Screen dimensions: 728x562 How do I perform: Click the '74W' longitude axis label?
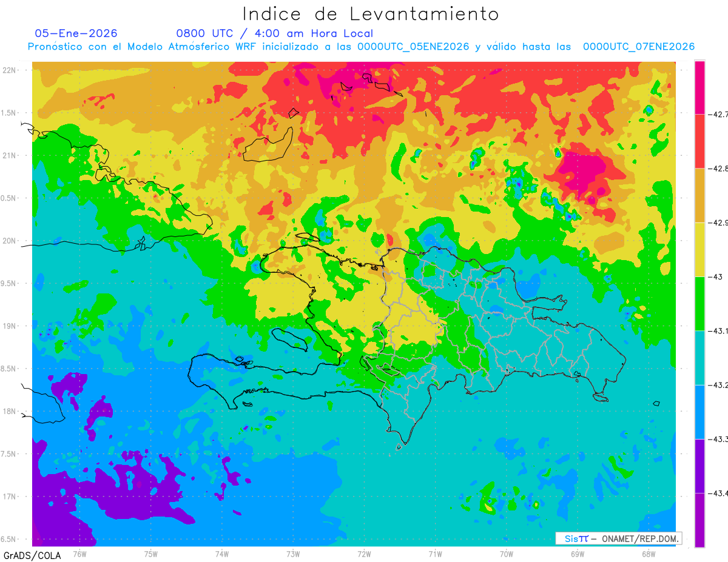click(x=222, y=554)
